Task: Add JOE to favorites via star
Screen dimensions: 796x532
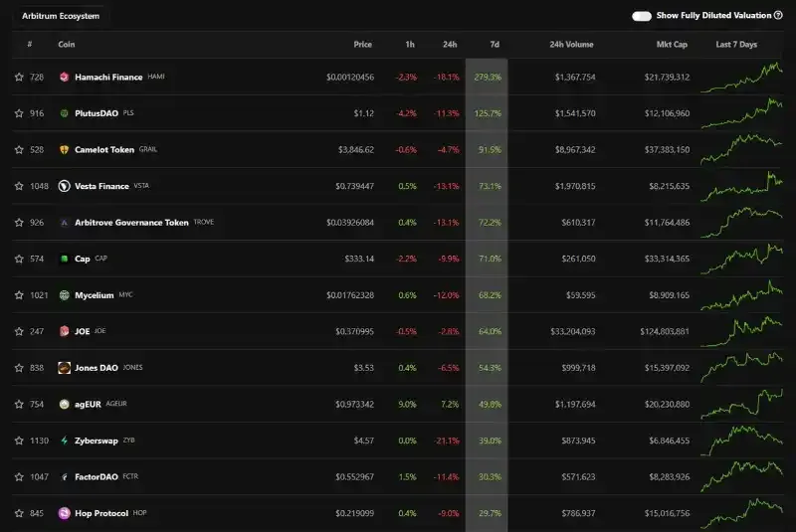Action: click(19, 332)
